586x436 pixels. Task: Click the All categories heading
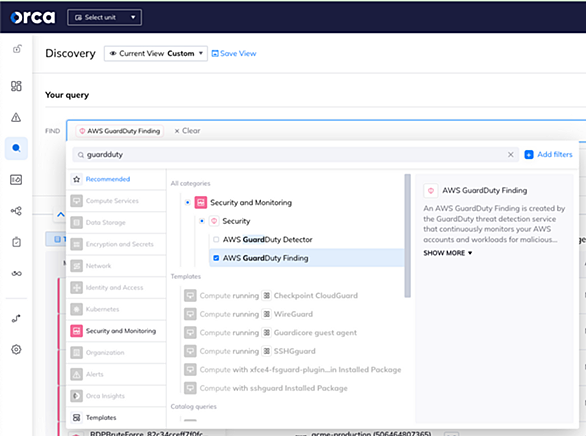point(191,183)
